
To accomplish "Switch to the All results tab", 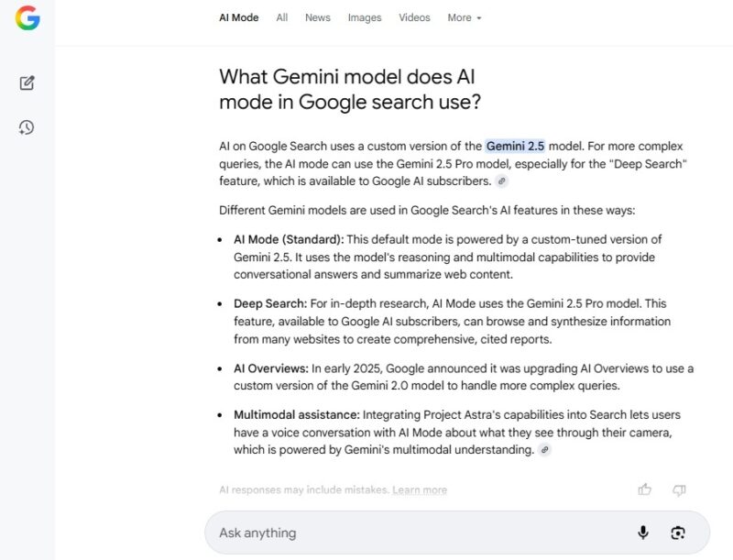I will [x=281, y=17].
